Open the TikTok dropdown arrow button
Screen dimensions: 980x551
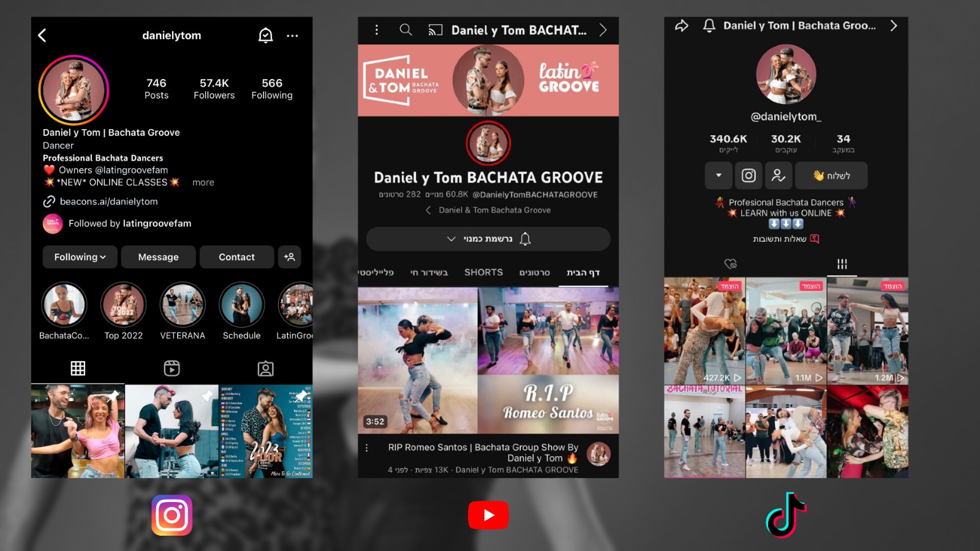(718, 176)
